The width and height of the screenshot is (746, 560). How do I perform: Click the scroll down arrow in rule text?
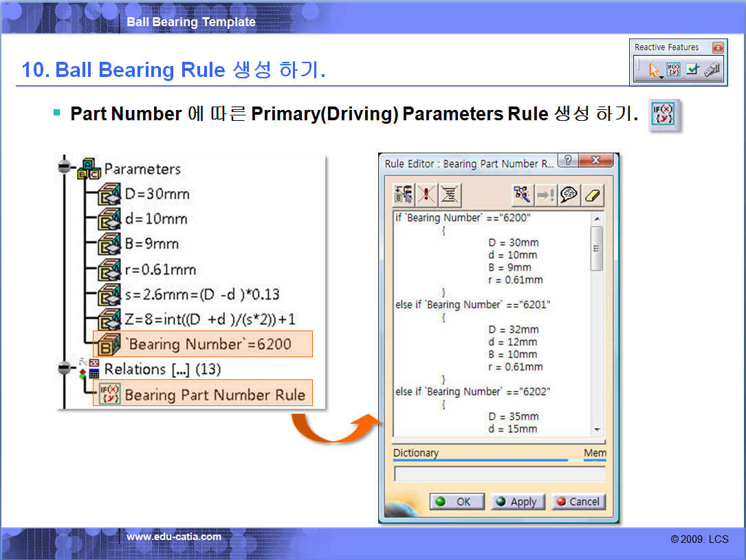pos(596,429)
